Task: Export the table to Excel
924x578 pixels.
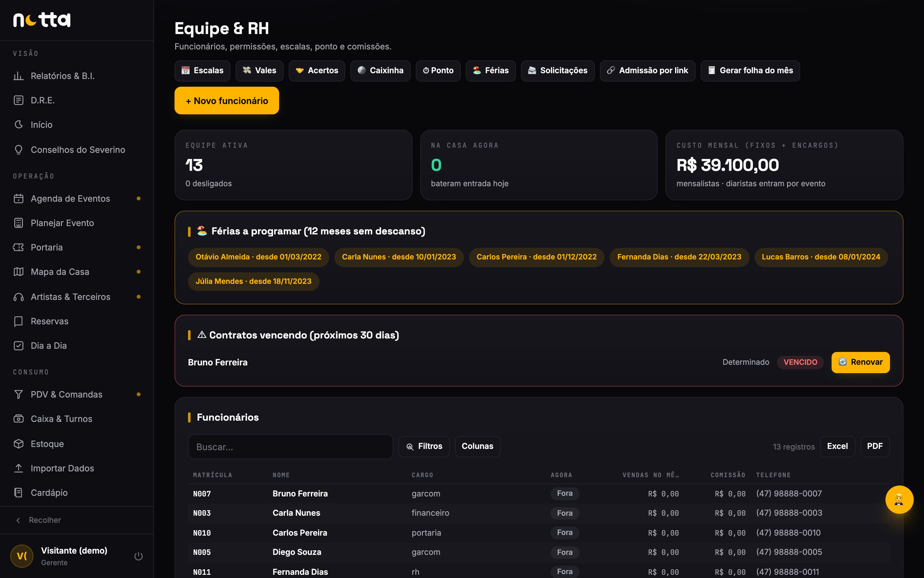Action: click(837, 446)
